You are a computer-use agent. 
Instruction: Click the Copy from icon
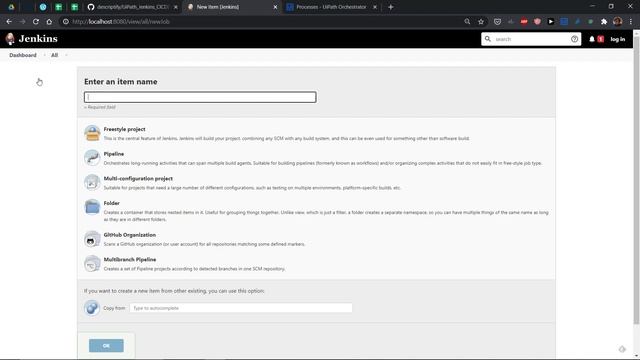pos(92,308)
